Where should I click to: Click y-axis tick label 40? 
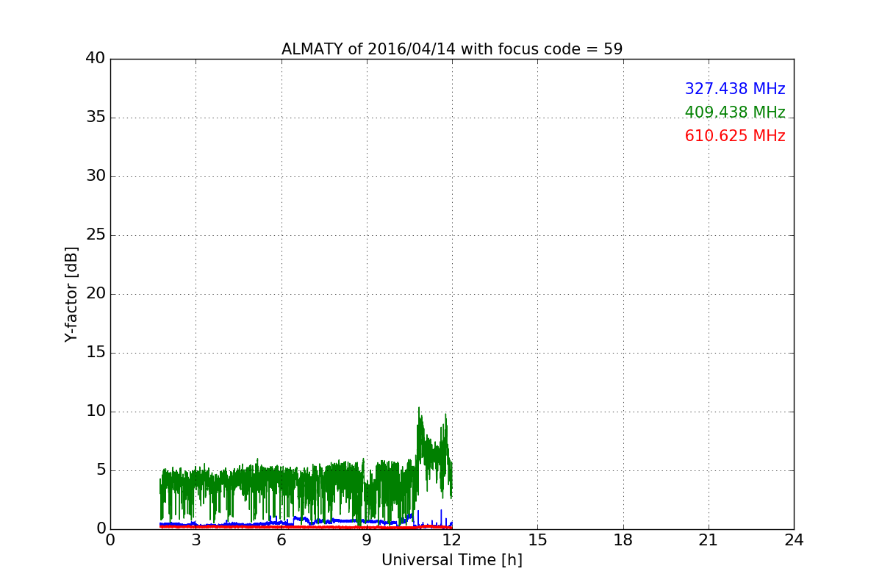96,59
